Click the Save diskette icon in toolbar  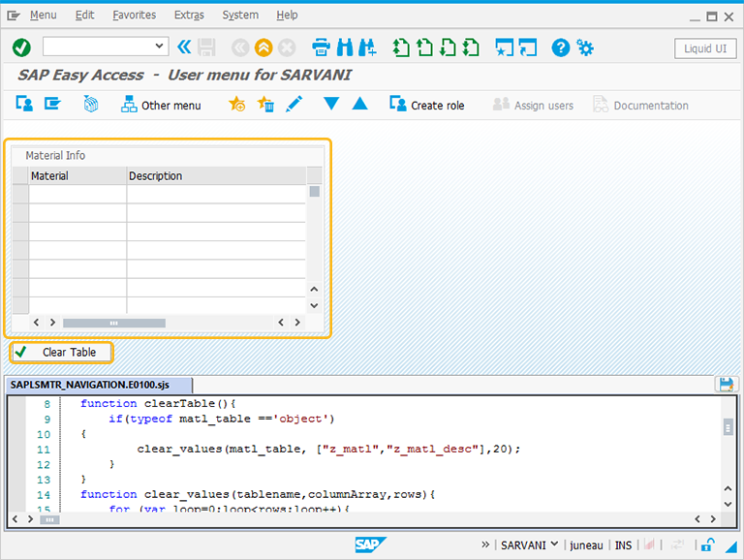pos(206,47)
